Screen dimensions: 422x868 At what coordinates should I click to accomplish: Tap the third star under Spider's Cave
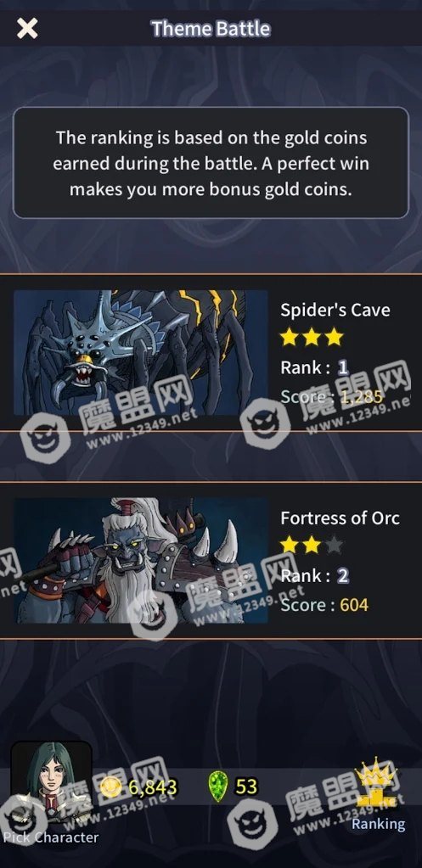[x=334, y=337]
